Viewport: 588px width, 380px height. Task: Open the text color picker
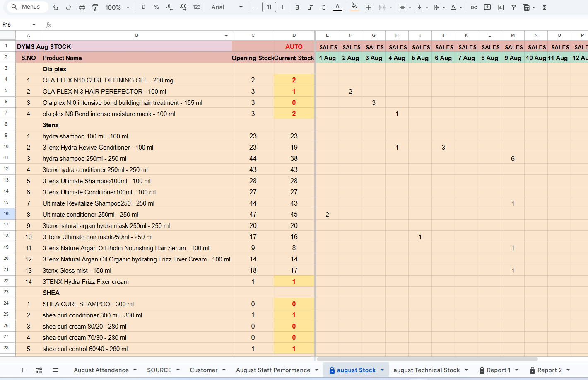(x=337, y=7)
